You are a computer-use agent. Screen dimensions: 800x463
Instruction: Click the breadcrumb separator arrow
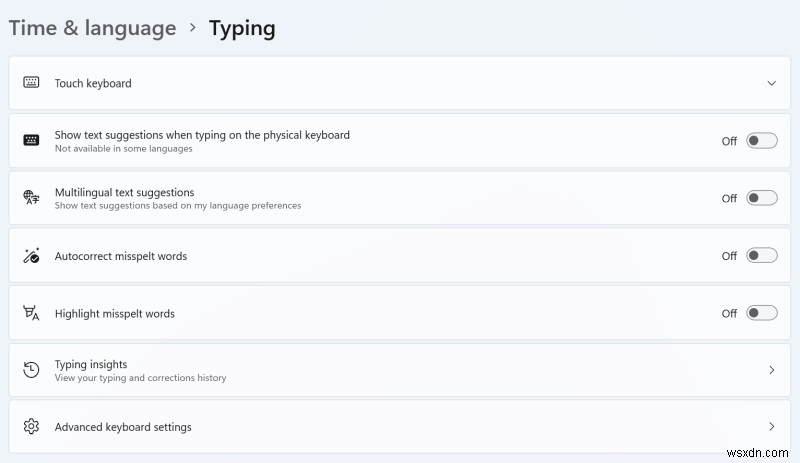192,28
